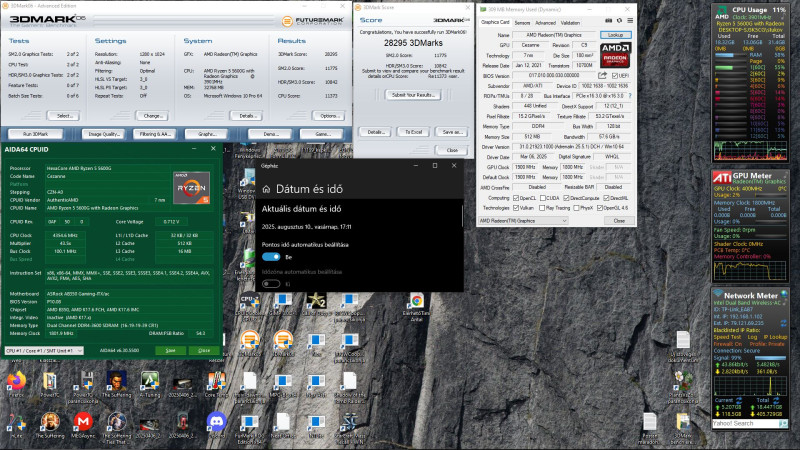Click the Image Quality button in 3DMark06
The width and height of the screenshot is (800, 450).
pos(104,134)
